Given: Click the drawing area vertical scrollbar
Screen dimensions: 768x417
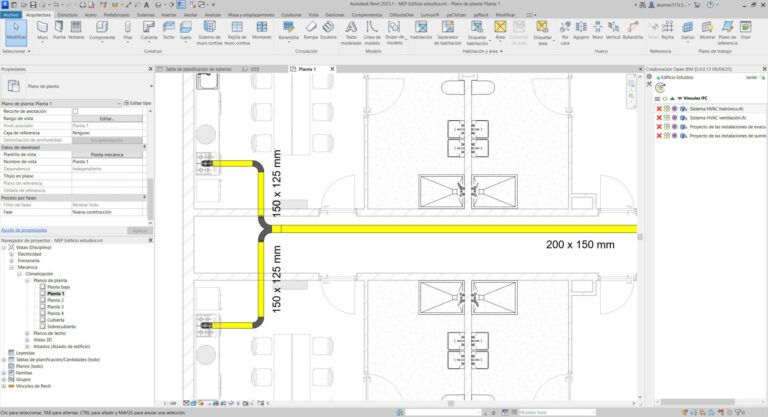Looking at the screenshot, I should [x=640, y=235].
